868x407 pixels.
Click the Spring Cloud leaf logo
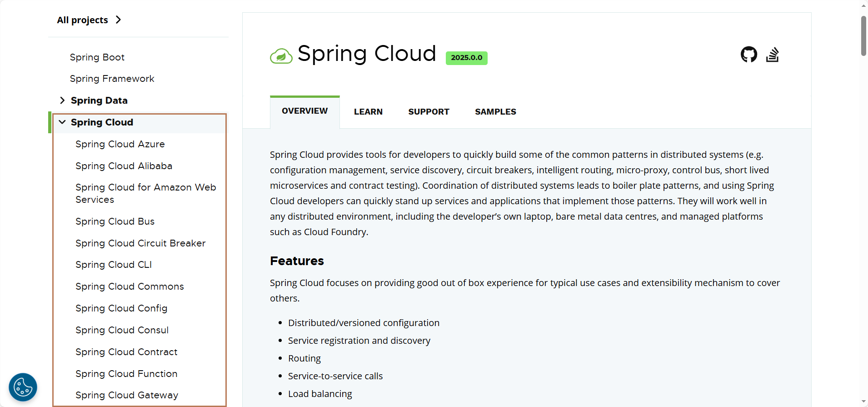click(x=281, y=56)
